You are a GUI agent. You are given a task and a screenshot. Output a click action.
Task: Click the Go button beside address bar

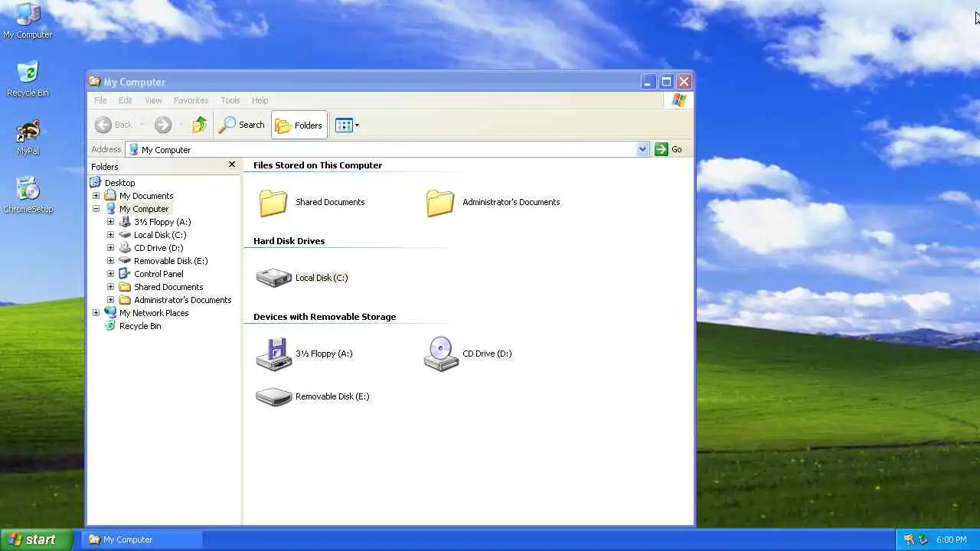pyautogui.click(x=668, y=149)
